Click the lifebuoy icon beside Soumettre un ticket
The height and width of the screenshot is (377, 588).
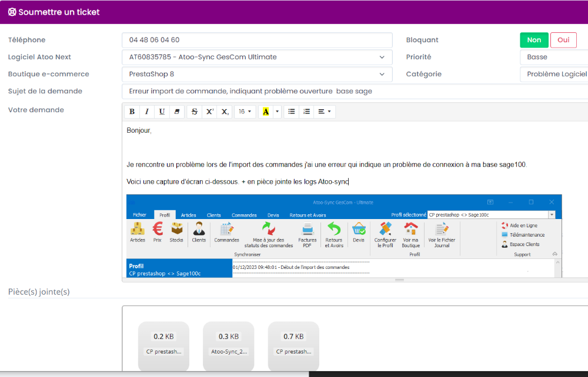[x=12, y=12]
